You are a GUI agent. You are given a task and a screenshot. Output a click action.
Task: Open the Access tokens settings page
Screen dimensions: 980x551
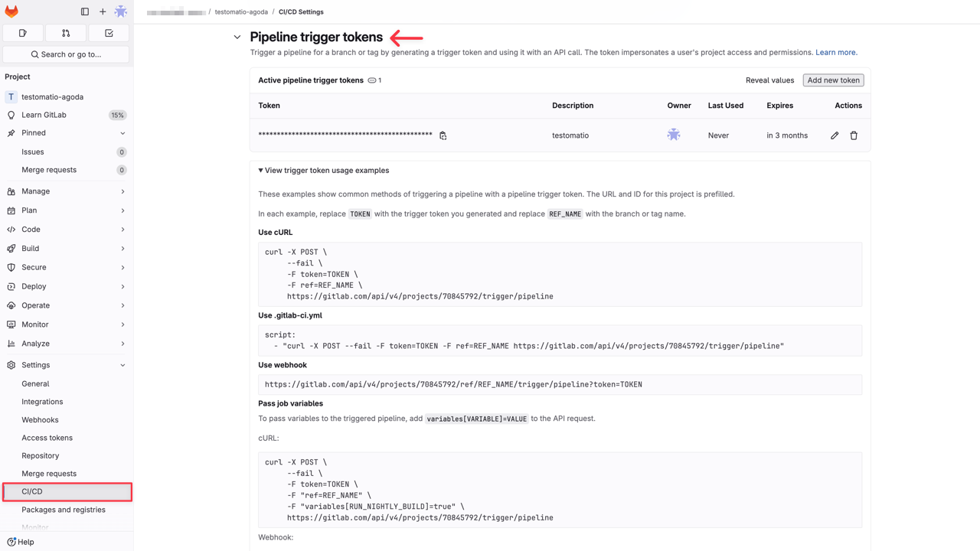pos(45,437)
